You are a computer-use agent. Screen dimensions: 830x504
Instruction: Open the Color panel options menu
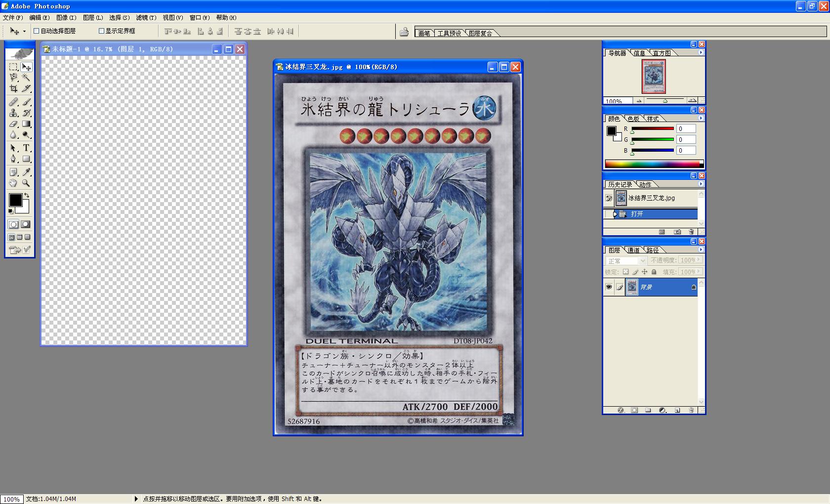[x=701, y=118]
